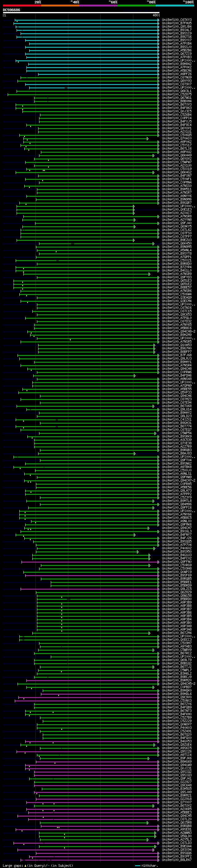The image size is (197, 868).
Task: Open hit UniRef100_B9SSJ0
Action: tap(177, 47)
